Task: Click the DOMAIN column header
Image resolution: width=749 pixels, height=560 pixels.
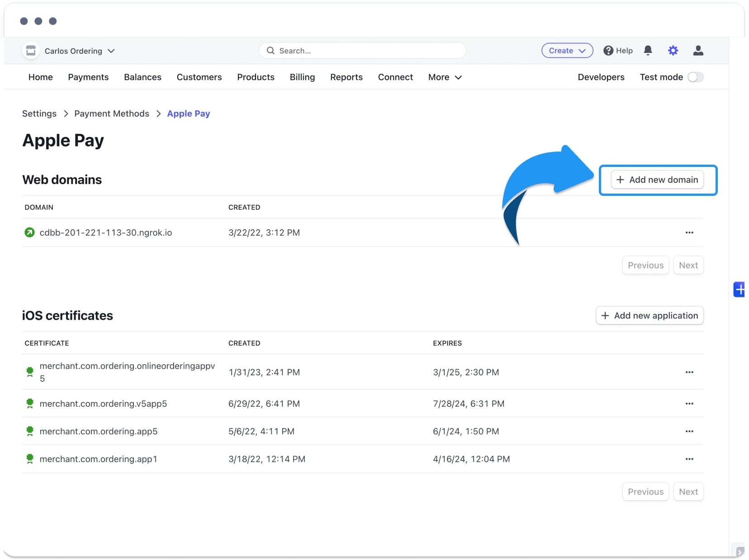Action: coord(39,207)
